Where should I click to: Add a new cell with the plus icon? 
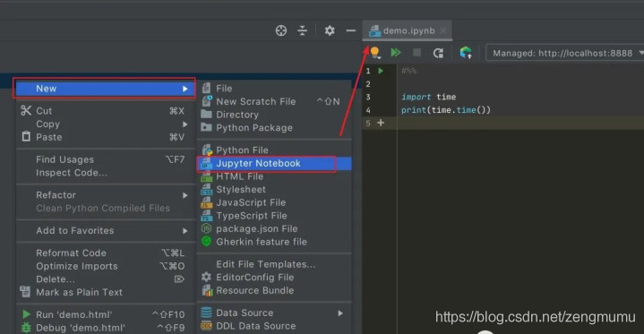[x=381, y=123]
